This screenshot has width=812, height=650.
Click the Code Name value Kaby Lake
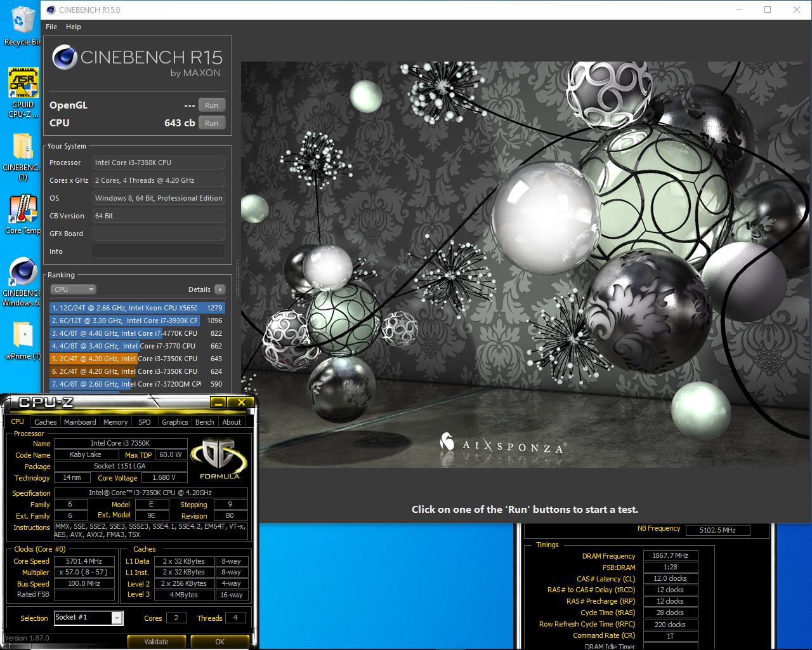coord(86,454)
